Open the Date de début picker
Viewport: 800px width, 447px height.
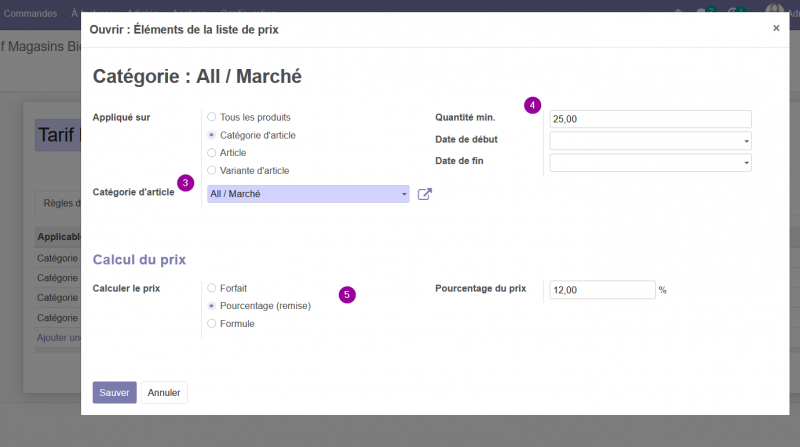651,141
